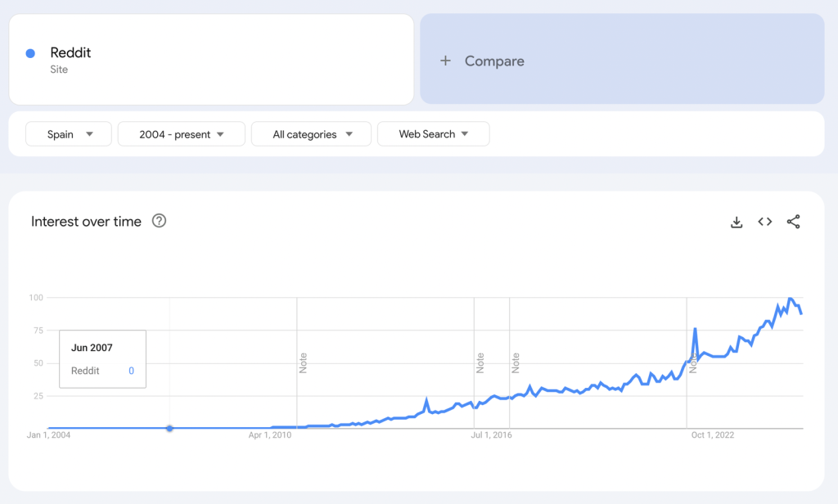838x504 pixels.
Task: Click the Note marker near July 2016
Action: click(480, 362)
